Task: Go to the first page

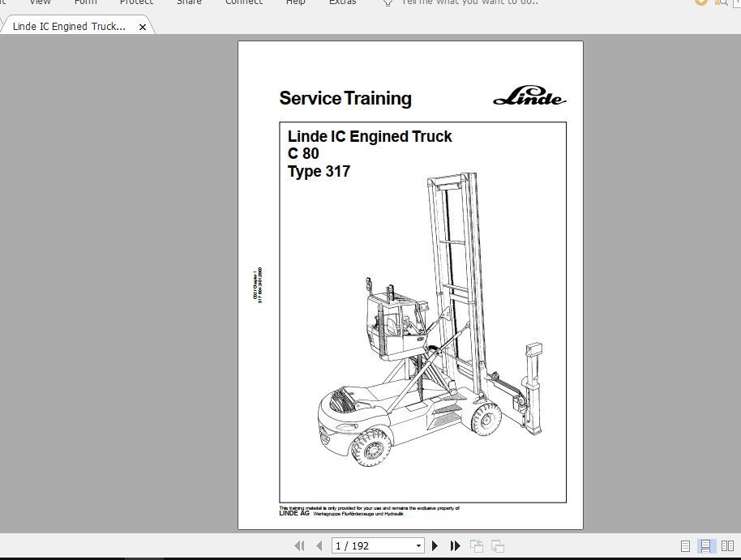Action: coord(299,546)
